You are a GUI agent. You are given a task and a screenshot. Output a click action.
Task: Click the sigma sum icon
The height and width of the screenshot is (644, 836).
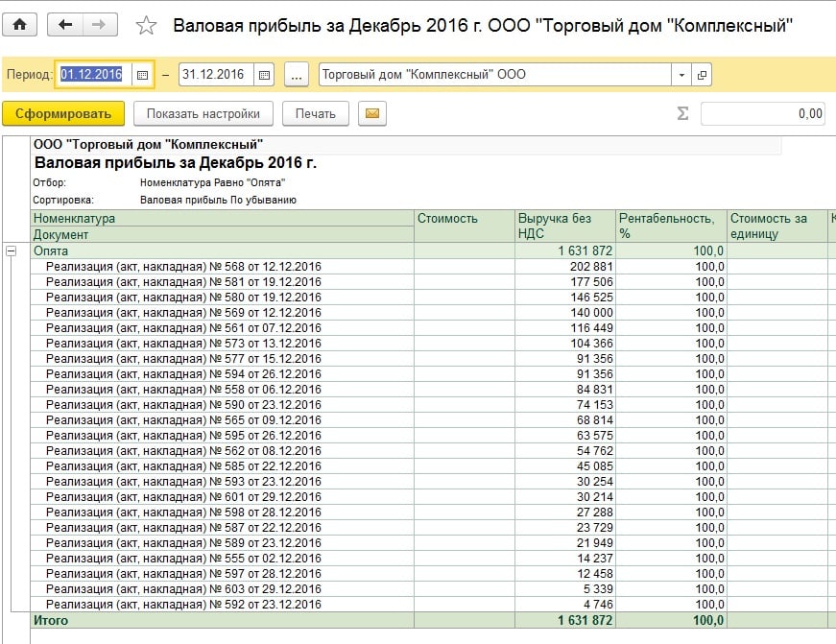(x=682, y=114)
